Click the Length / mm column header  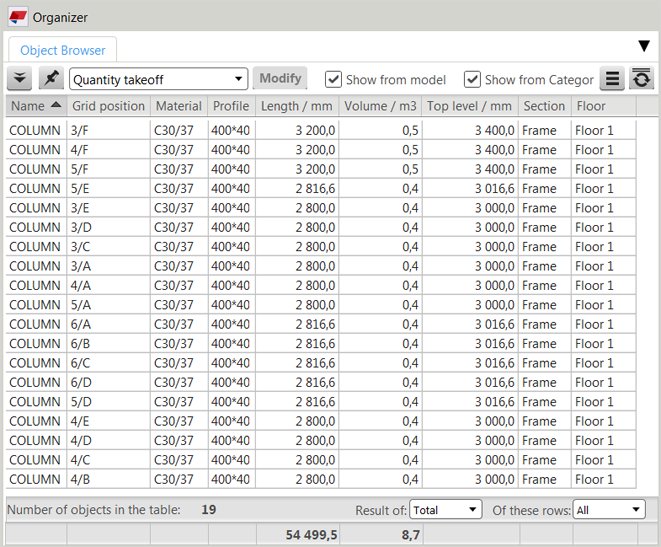[296, 106]
